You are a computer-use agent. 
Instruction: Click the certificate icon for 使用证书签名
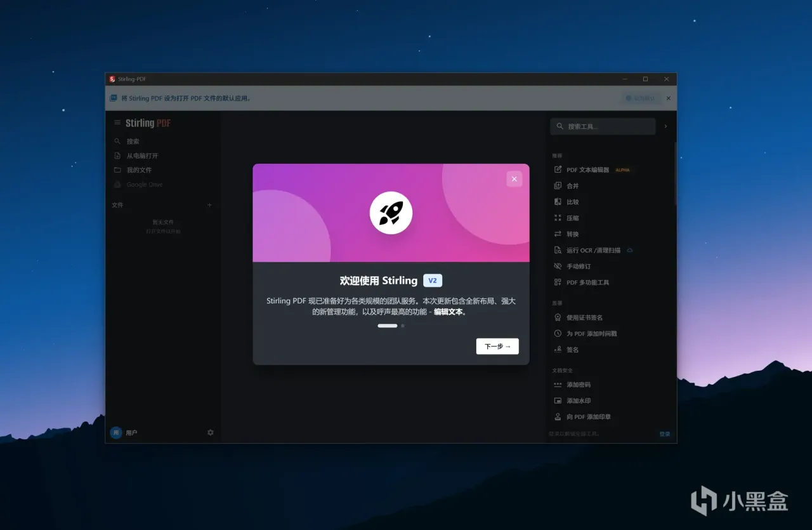pos(558,317)
